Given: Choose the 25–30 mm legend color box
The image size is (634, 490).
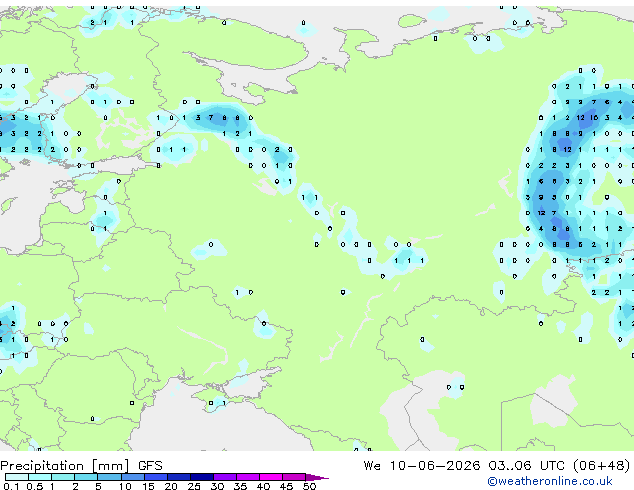Looking at the screenshot, I should tap(201, 477).
